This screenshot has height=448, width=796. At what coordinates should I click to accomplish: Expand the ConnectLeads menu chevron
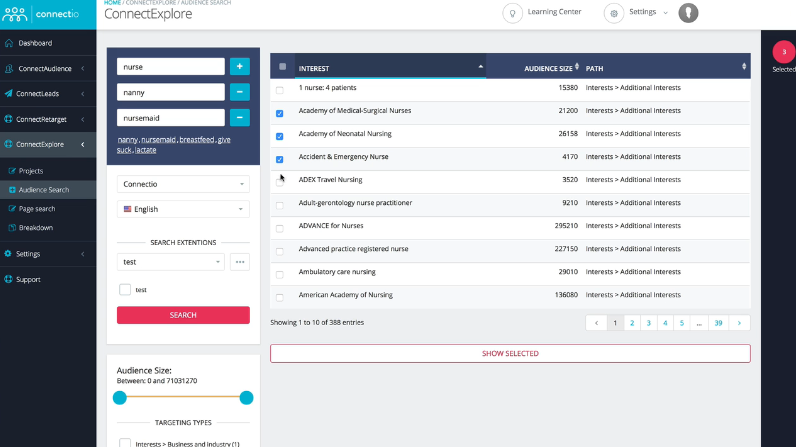click(83, 94)
